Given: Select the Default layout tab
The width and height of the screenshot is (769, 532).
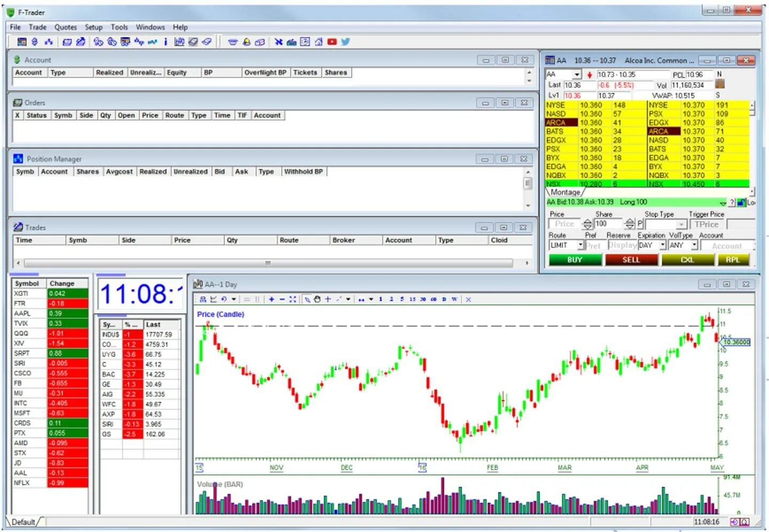Looking at the screenshot, I should click(23, 522).
